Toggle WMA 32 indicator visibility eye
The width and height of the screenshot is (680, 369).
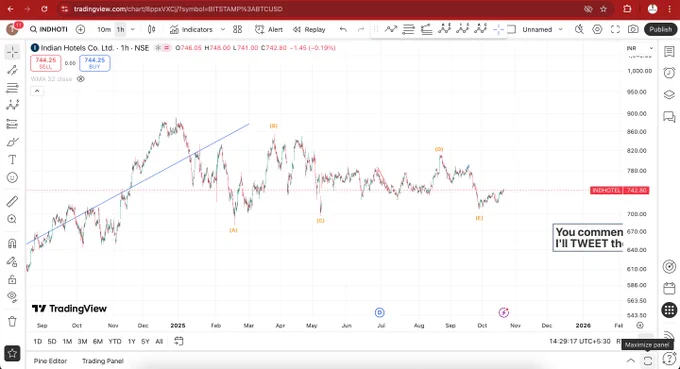pyautogui.click(x=81, y=79)
